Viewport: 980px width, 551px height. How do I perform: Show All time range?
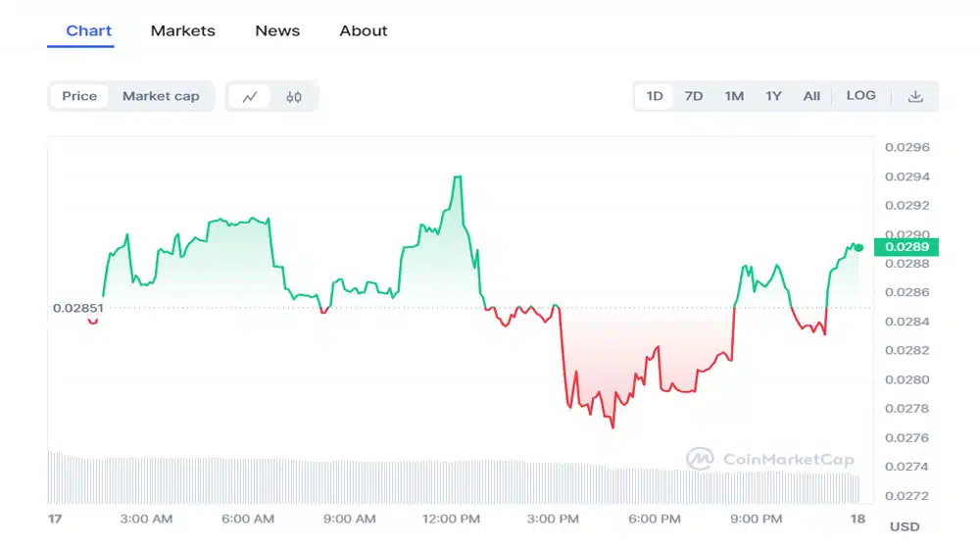[811, 96]
